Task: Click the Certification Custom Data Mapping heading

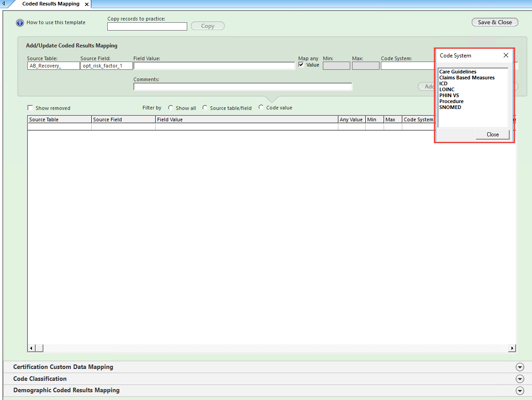Action: pos(63,367)
